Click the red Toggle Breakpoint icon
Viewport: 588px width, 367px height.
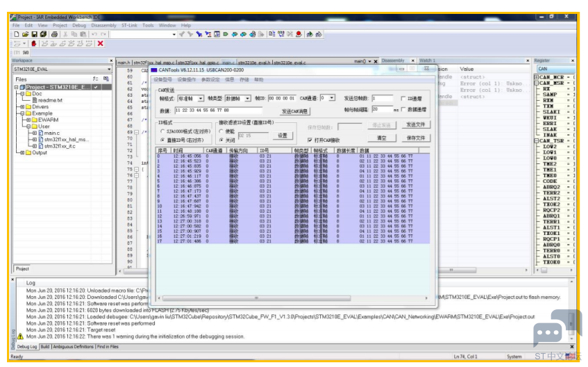coord(299,34)
